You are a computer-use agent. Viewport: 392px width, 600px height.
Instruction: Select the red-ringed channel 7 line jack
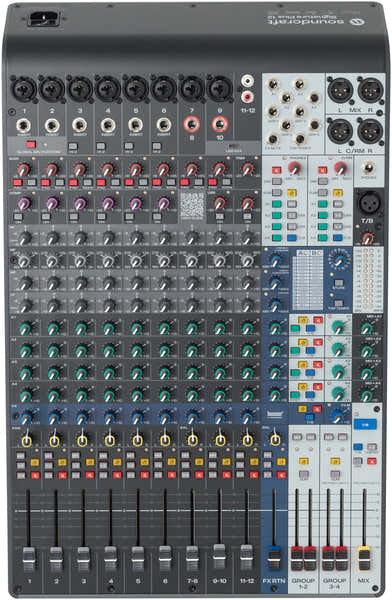click(191, 125)
